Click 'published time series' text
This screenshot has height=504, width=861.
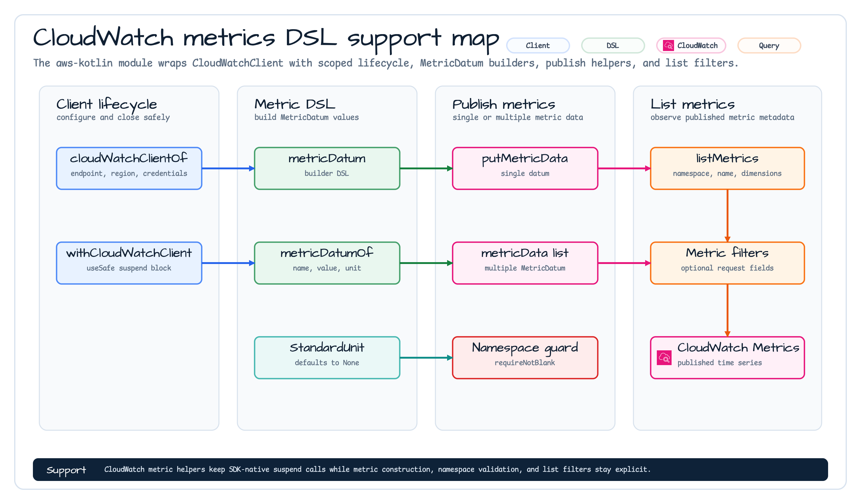coord(720,363)
